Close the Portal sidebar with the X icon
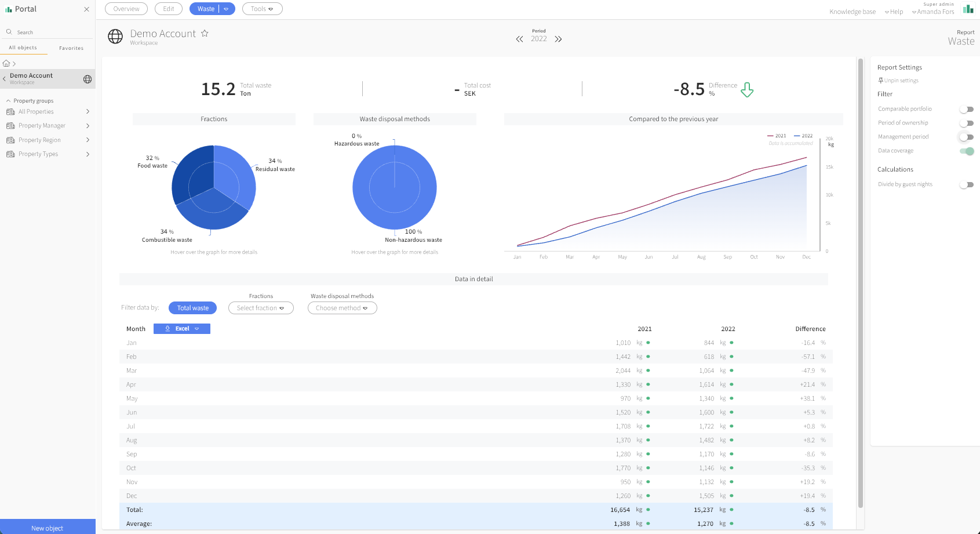This screenshot has height=534, width=980. [86, 9]
